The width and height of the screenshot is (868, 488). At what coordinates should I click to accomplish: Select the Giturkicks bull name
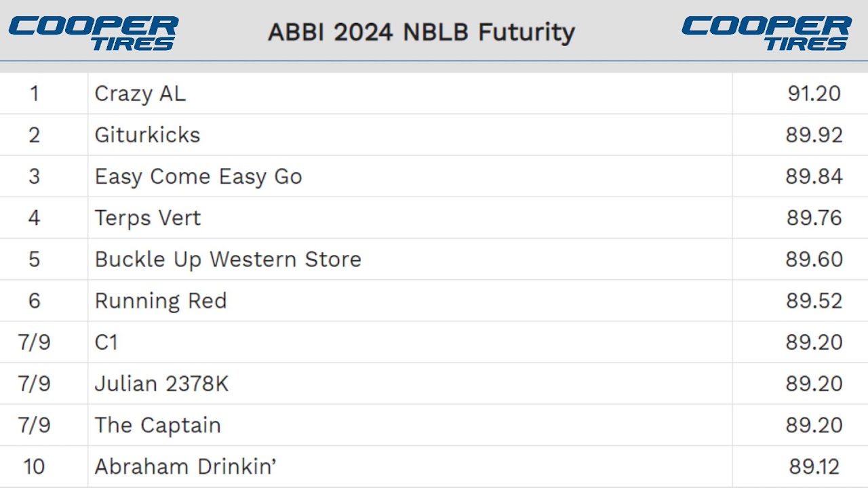147,135
